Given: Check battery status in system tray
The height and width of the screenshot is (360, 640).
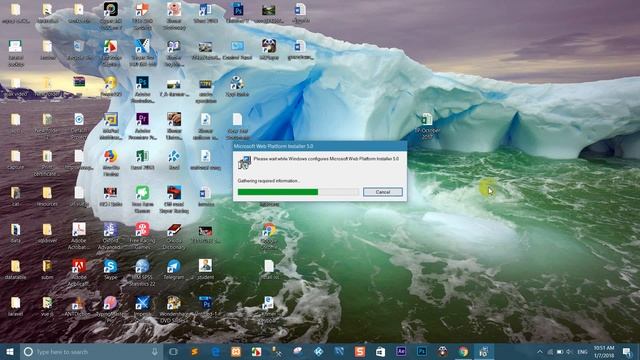Looking at the screenshot, I should 560,351.
